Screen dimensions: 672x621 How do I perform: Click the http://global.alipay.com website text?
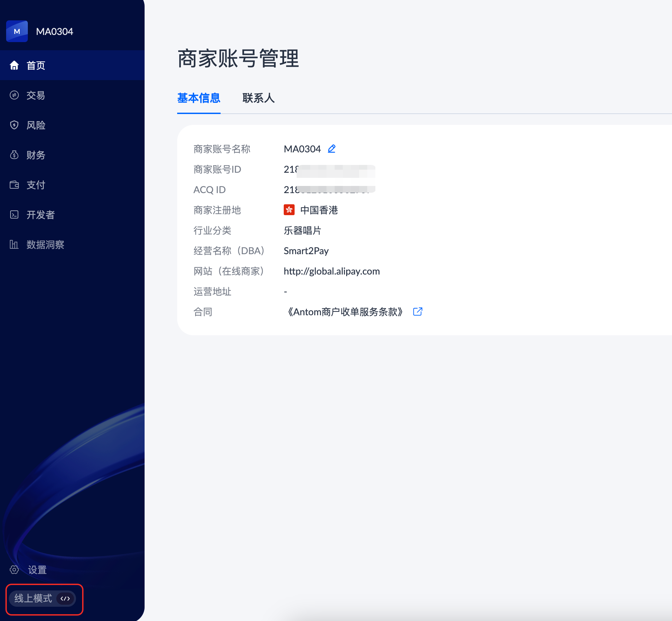coord(332,271)
